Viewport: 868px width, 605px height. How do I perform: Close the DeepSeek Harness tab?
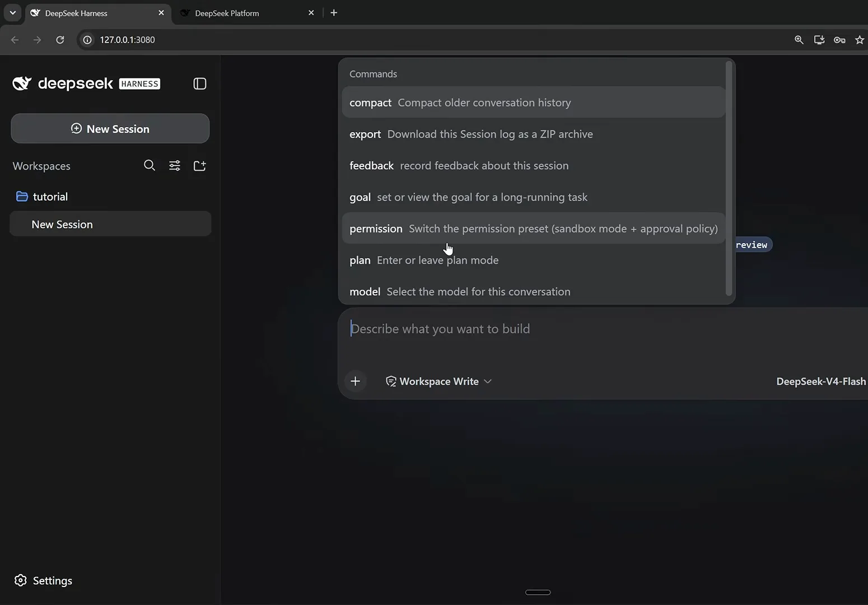161,12
